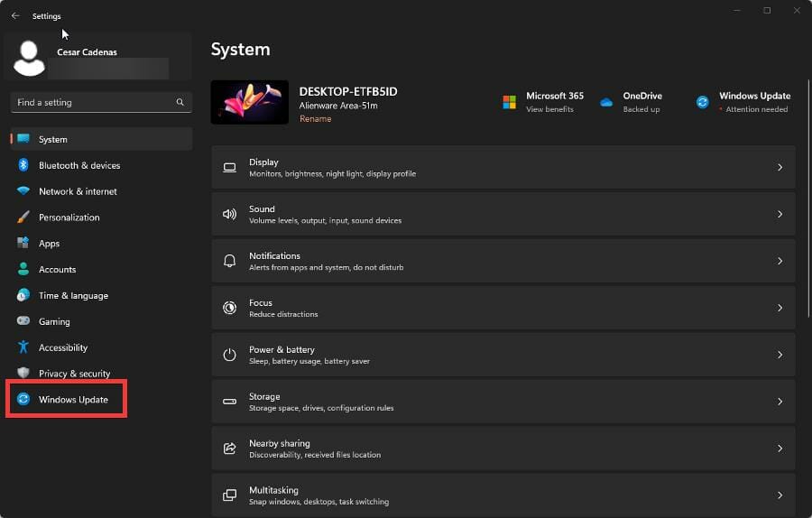The image size is (812, 518).
Task: Click the back arrow in Settings header
Action: point(15,16)
